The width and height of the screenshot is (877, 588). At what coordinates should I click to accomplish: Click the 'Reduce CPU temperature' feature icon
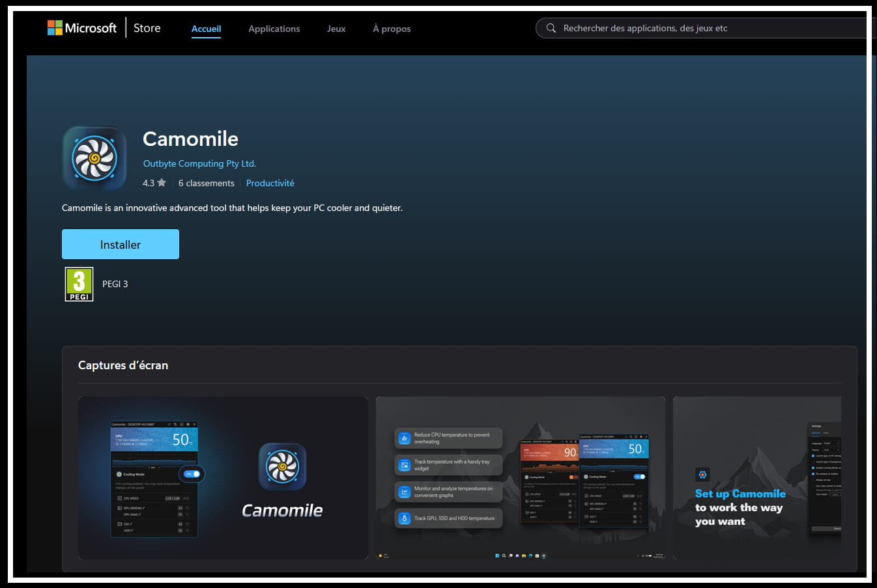coord(404,438)
